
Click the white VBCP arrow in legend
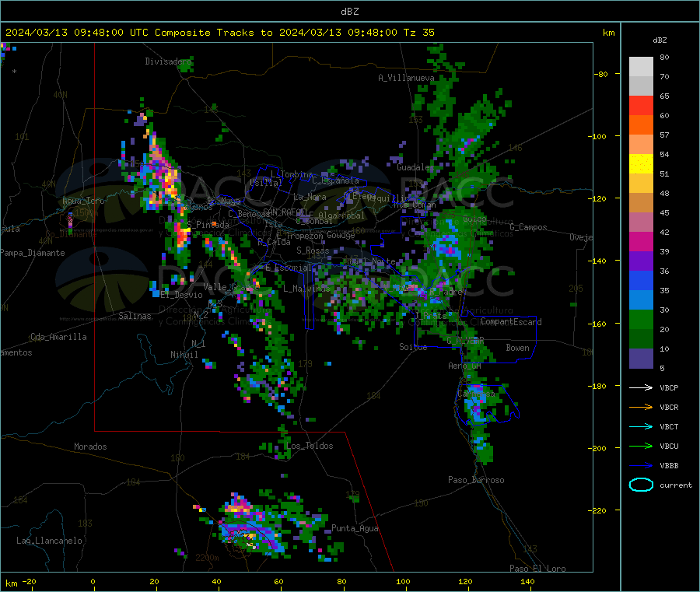click(x=641, y=387)
